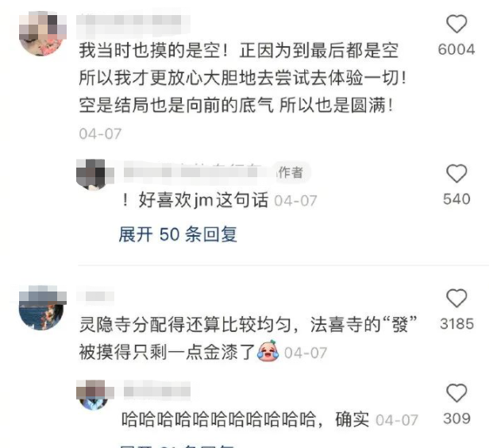
Task: Like the comment with 6004 likes
Action: 457,24
